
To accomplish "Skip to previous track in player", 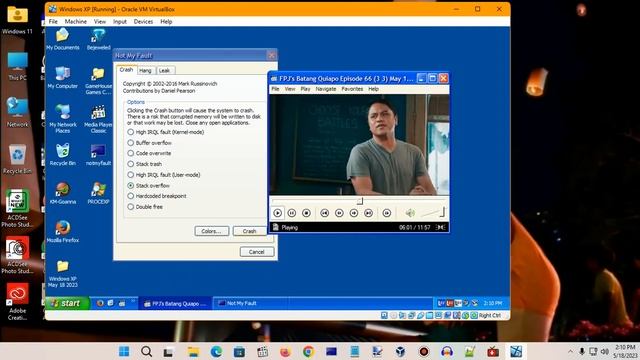I will coord(324,213).
